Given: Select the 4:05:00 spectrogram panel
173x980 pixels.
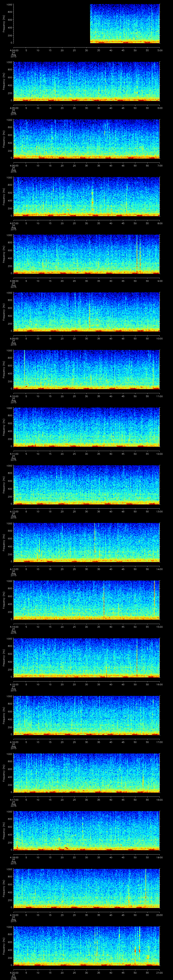Looking at the screenshot, I should point(86,81).
